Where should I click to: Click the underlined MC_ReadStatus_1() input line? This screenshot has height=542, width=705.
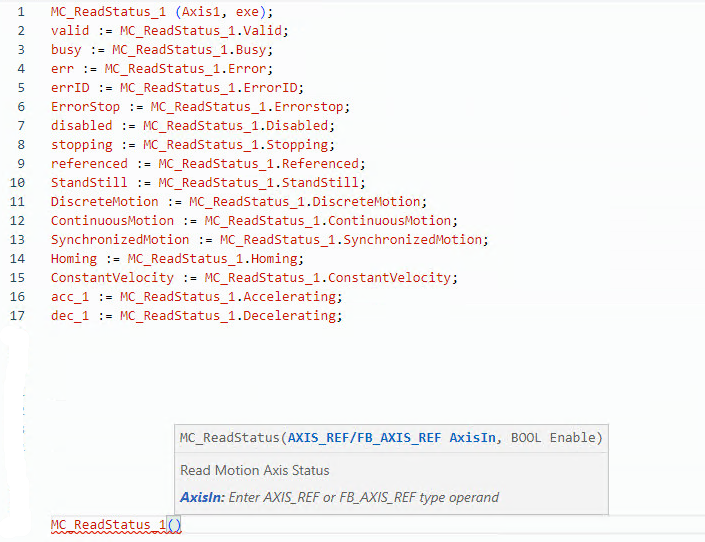pos(115,525)
